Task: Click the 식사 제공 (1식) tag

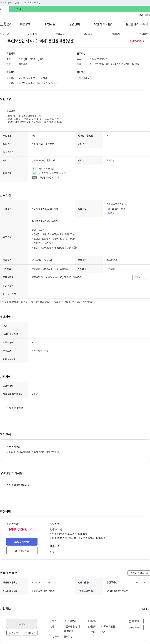Action: click(85, 78)
